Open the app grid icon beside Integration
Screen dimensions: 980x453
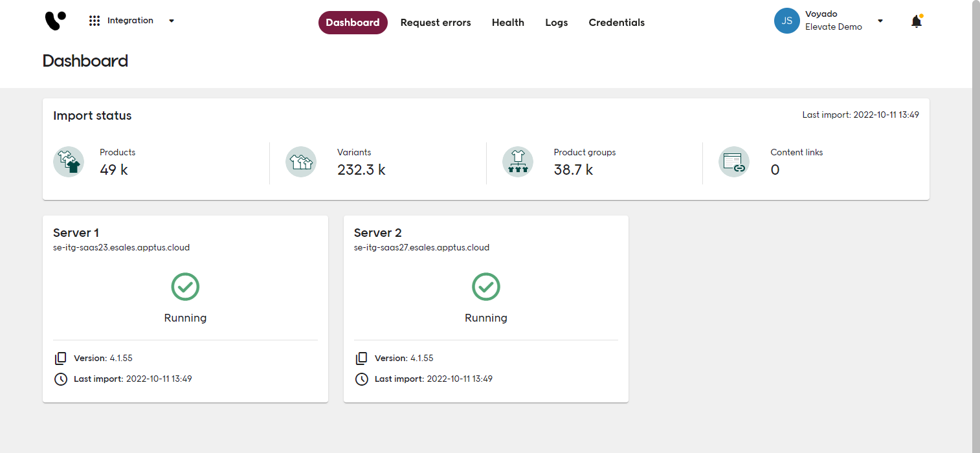pos(95,21)
